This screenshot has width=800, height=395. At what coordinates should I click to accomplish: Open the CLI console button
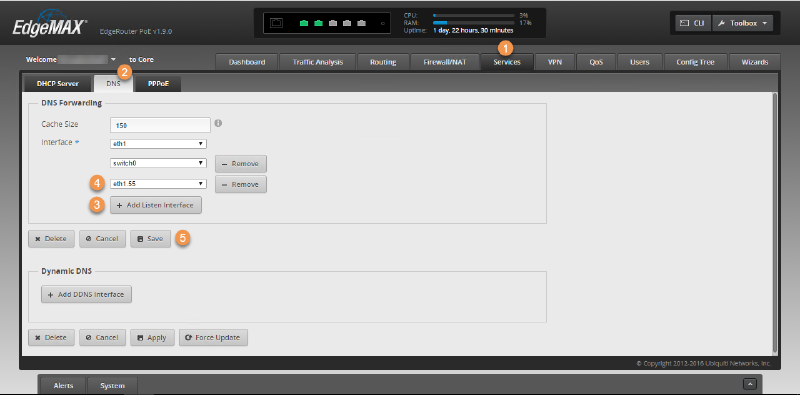click(692, 23)
